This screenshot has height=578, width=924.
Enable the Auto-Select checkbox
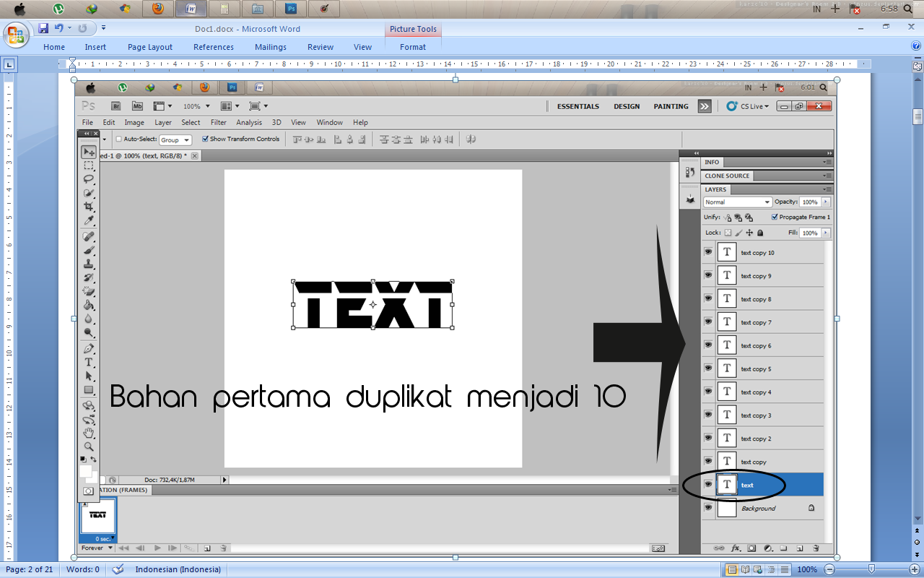[x=119, y=139]
